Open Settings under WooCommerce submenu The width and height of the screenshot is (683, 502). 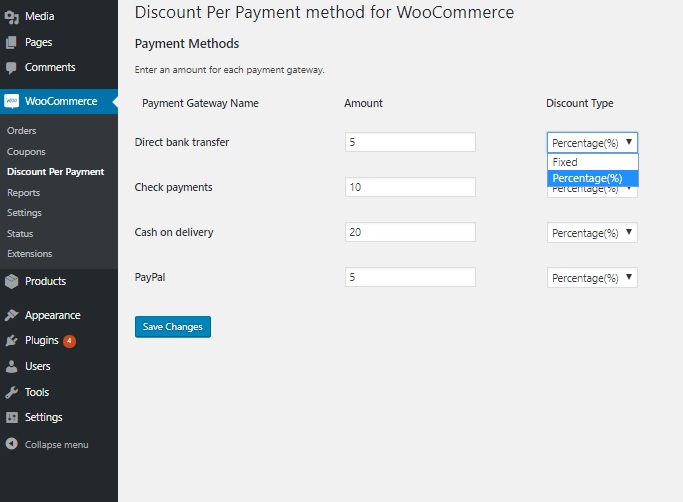24,213
